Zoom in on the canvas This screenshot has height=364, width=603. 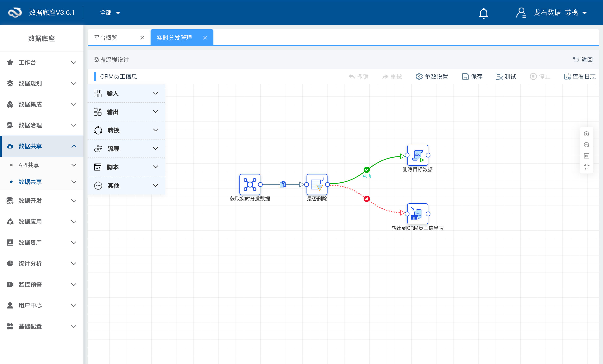pos(586,134)
